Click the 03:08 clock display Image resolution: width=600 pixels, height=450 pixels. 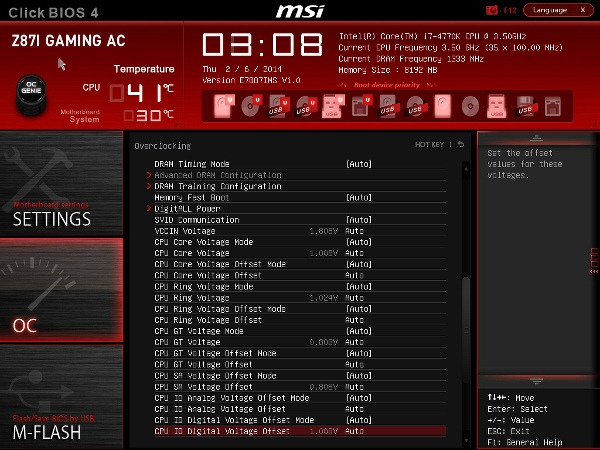262,44
